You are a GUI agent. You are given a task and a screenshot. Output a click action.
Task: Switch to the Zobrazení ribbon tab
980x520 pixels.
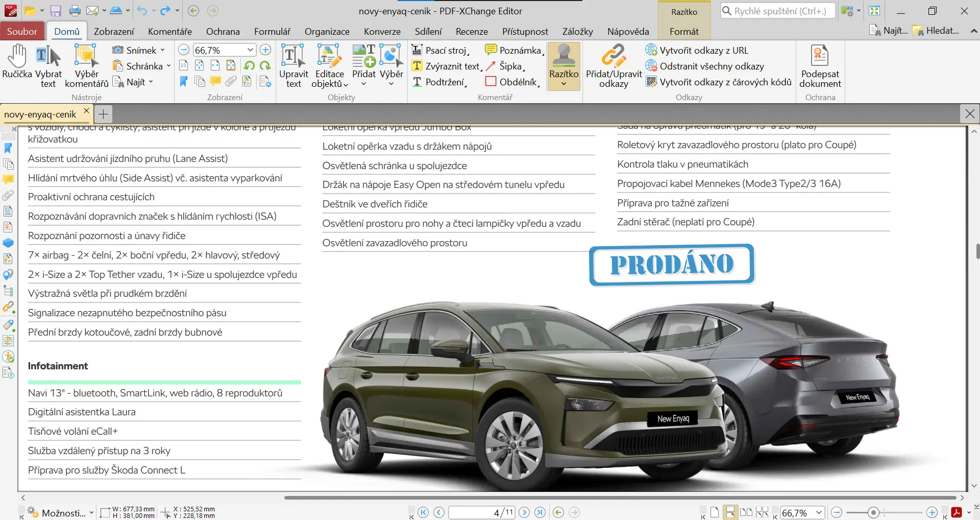tap(114, 31)
